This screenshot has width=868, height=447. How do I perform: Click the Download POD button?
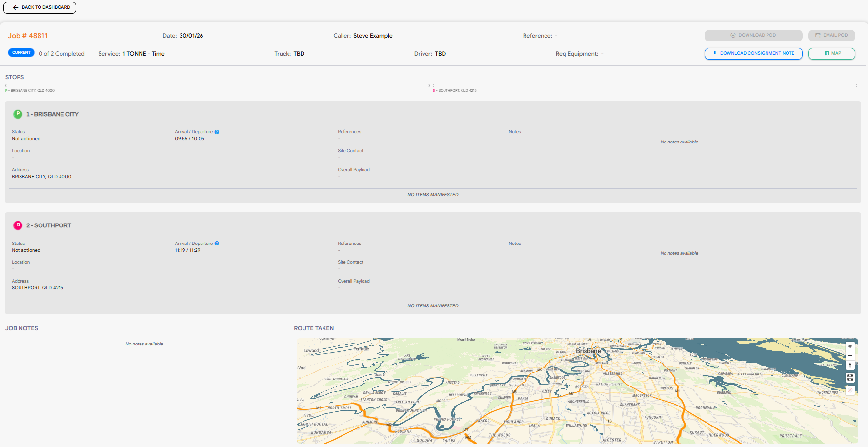(x=753, y=35)
